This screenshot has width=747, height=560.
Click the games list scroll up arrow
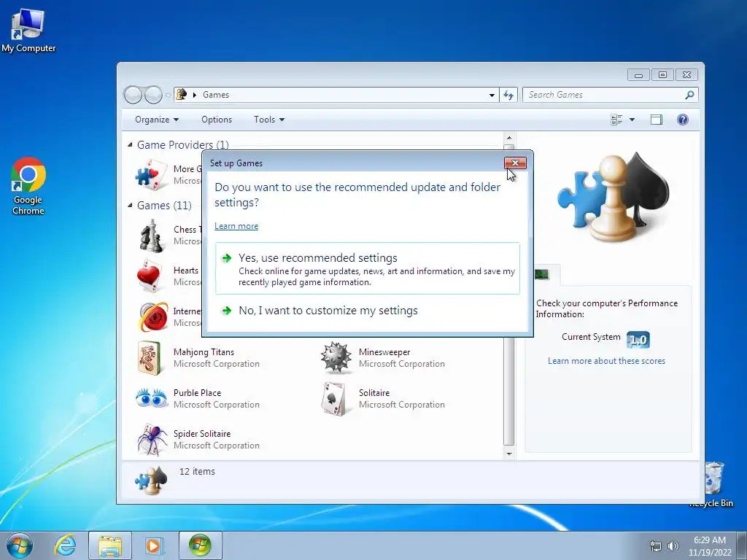coord(508,138)
